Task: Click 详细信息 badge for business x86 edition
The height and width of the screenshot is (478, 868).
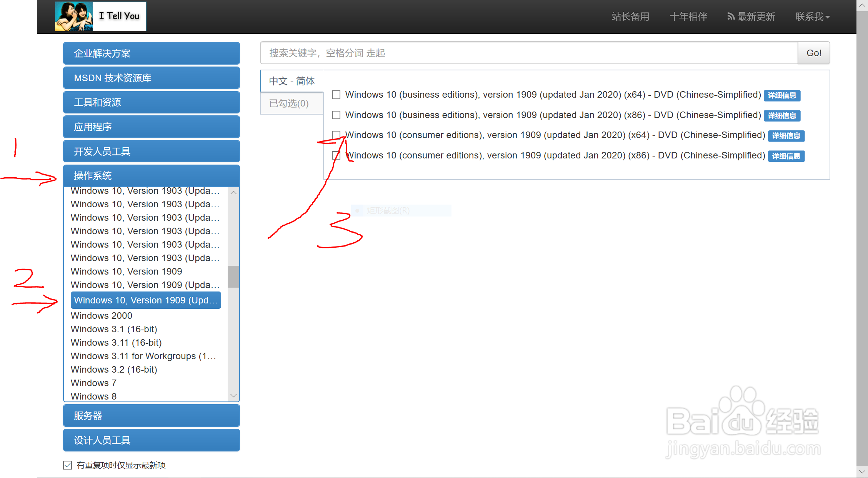Action: pyautogui.click(x=782, y=116)
